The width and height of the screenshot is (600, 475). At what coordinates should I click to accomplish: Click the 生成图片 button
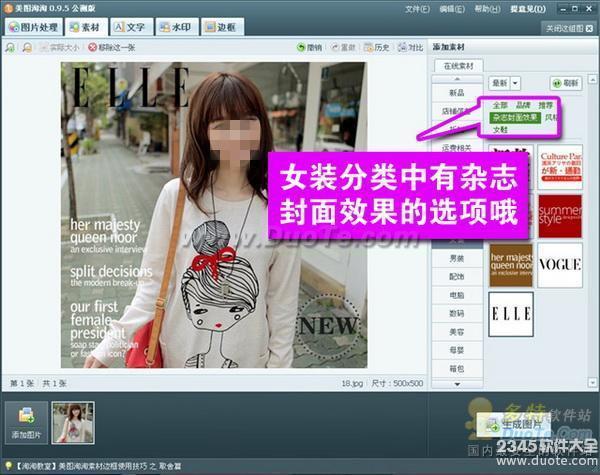point(514,424)
